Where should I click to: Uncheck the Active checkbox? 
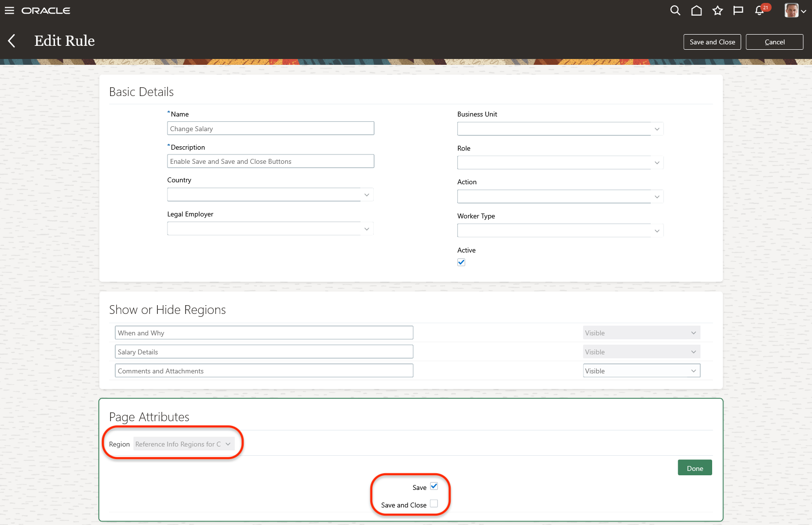(x=461, y=262)
